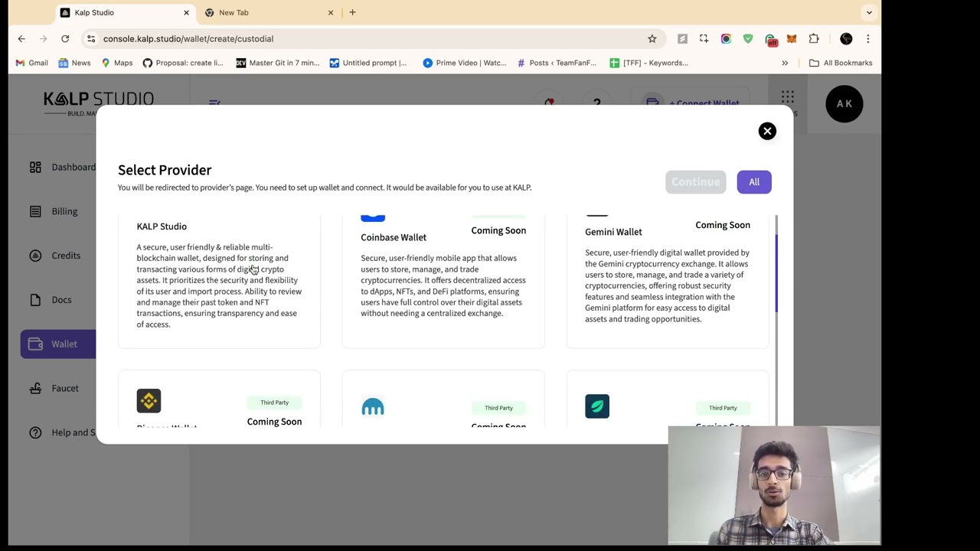Open the Chrome three-dot menu

[x=868, y=38]
